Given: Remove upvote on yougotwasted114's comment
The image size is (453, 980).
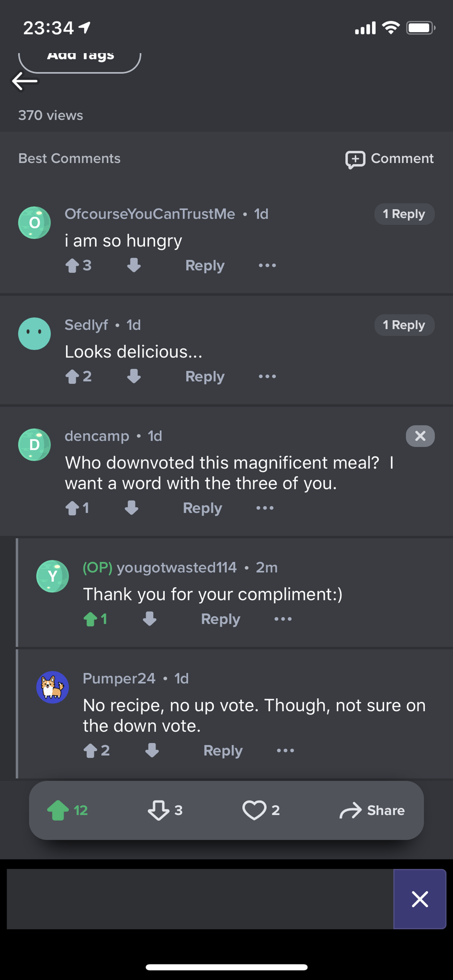Looking at the screenshot, I should tap(91, 619).
